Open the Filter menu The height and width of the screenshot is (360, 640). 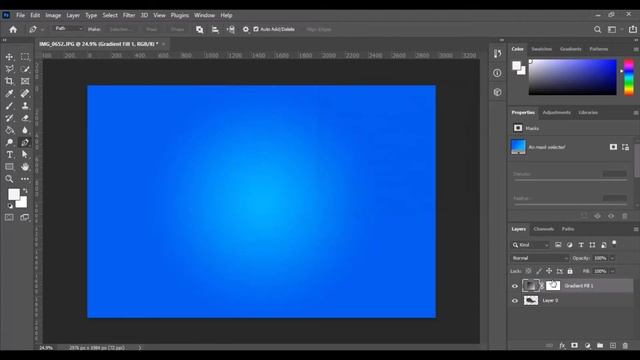[x=129, y=15]
